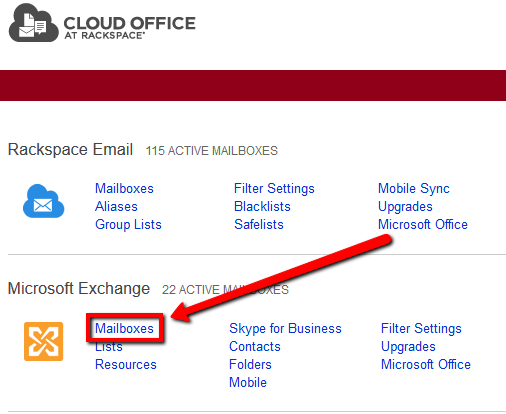Open highlighted Mailboxes under Microsoft Exchange
This screenshot has width=506, height=414.
click(124, 328)
